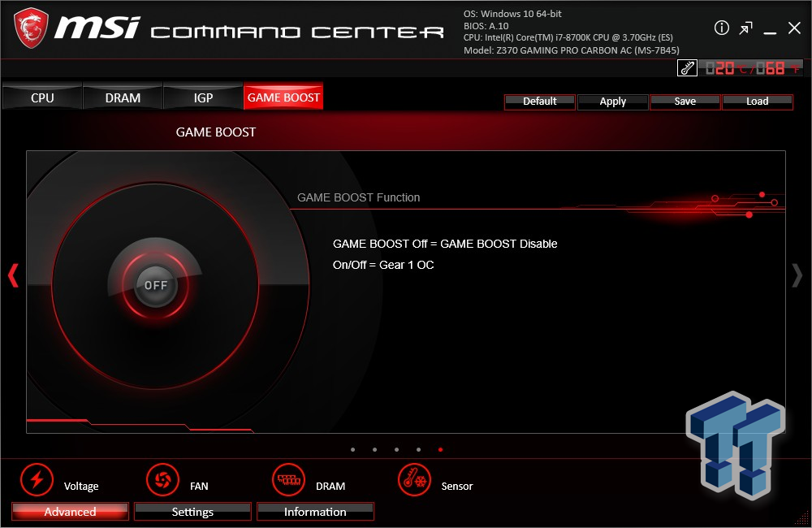Switch to the CPU tab
812x528 pixels.
[42, 97]
